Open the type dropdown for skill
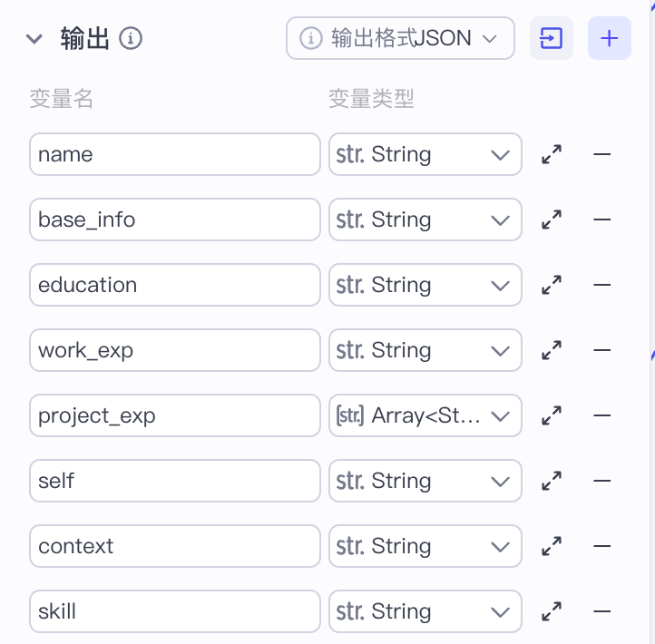 (425, 611)
